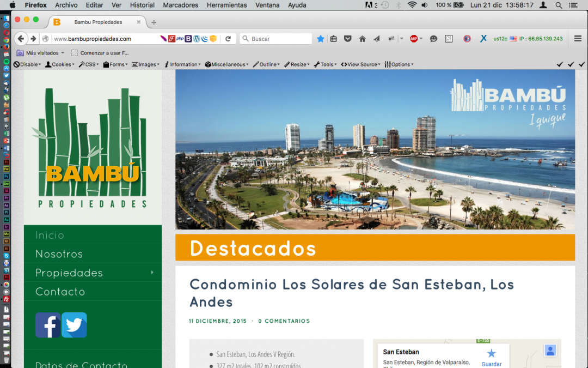Open Propiedades in site navigation
This screenshot has height=368, width=588.
pos(93,273)
